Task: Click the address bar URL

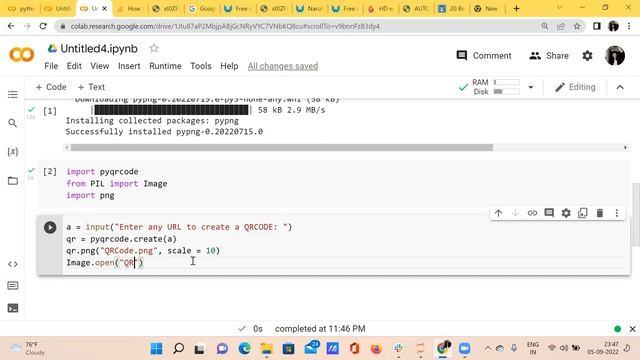Action: (225, 26)
